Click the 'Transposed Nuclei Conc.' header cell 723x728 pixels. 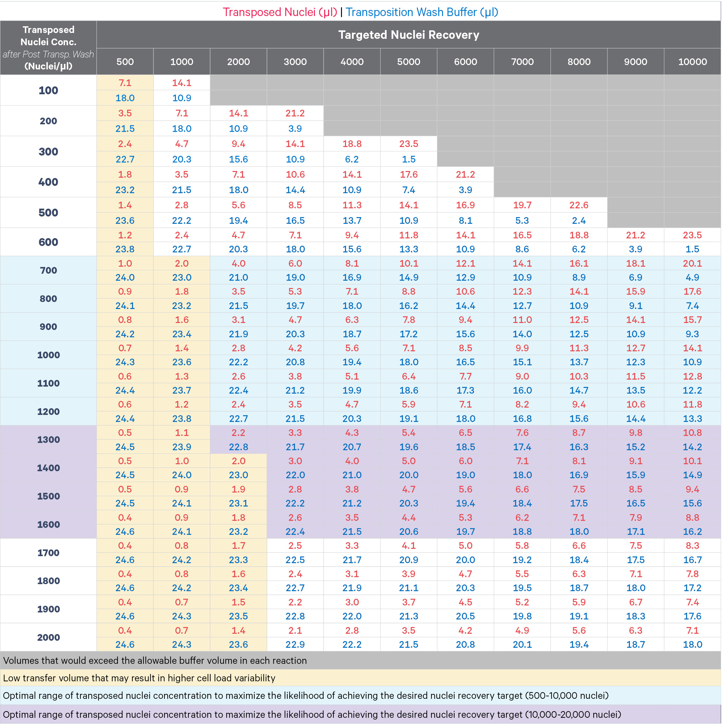pyautogui.click(x=48, y=48)
